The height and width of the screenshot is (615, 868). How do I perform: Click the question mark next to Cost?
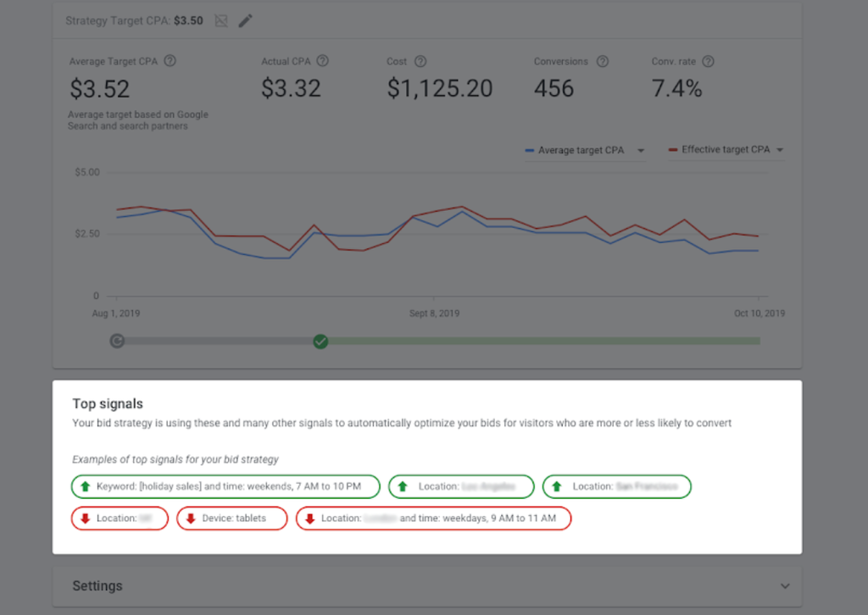[420, 61]
